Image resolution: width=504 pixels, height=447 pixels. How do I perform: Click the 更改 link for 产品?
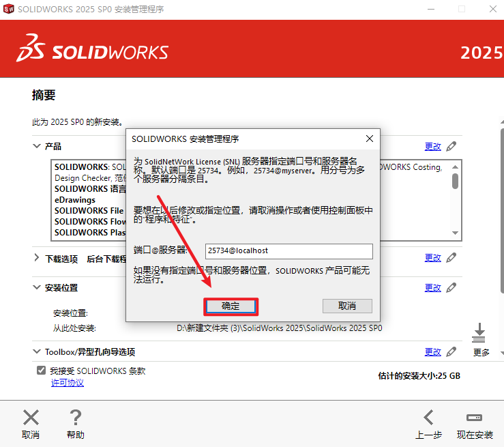point(432,146)
